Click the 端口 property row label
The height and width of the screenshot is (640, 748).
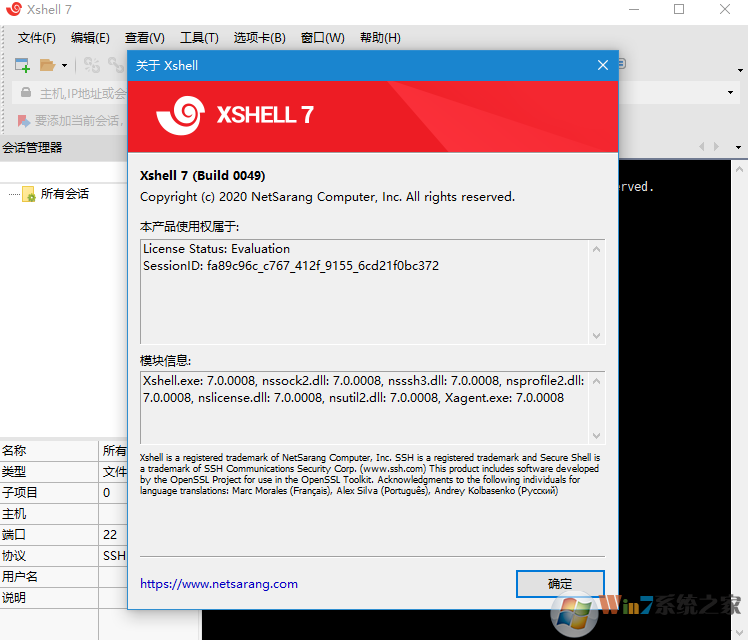tap(14, 535)
